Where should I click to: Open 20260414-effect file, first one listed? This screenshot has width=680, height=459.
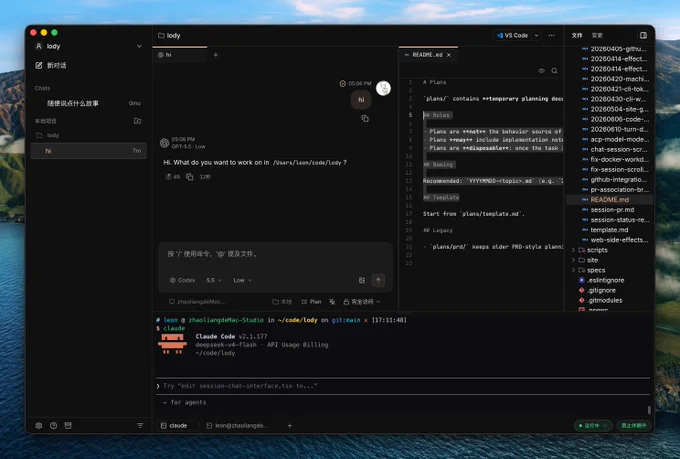pyautogui.click(x=614, y=59)
